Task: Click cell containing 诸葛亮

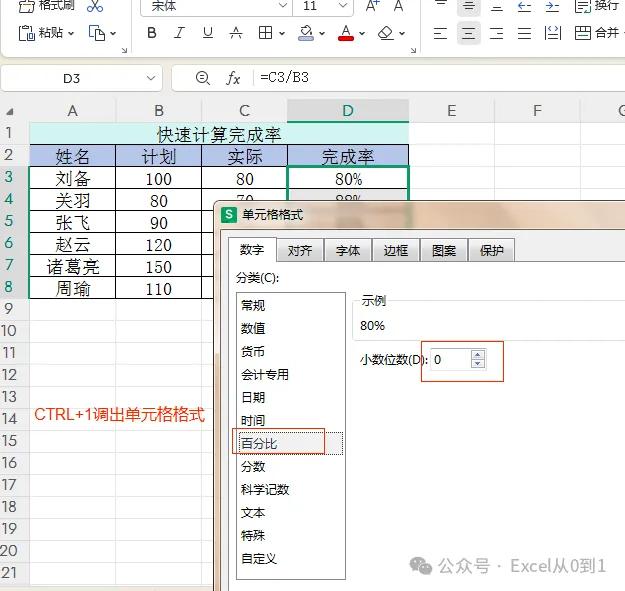Action: 73,266
